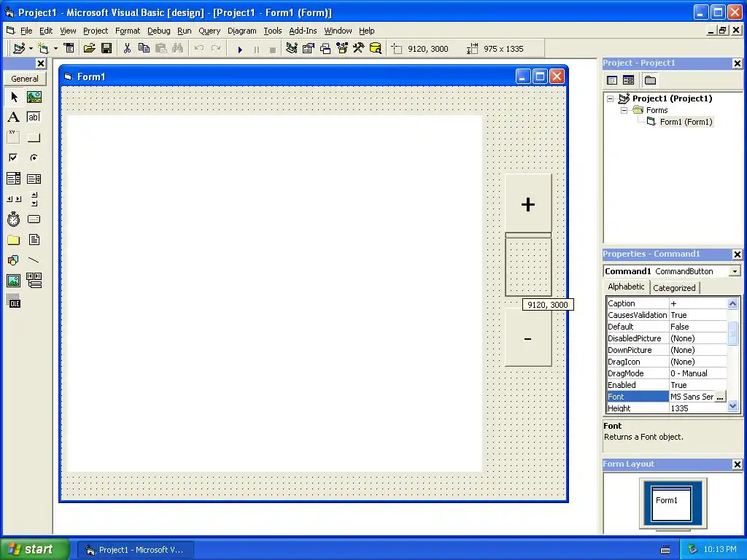Select the Line control tool
Image resolution: width=747 pixels, height=560 pixels.
point(34,260)
